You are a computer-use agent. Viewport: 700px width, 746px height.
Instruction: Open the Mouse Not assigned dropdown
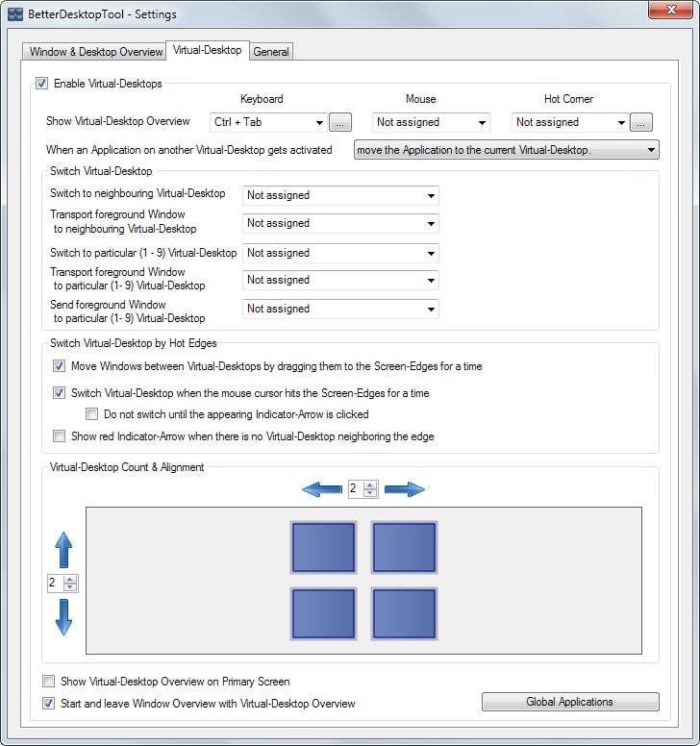click(x=431, y=122)
